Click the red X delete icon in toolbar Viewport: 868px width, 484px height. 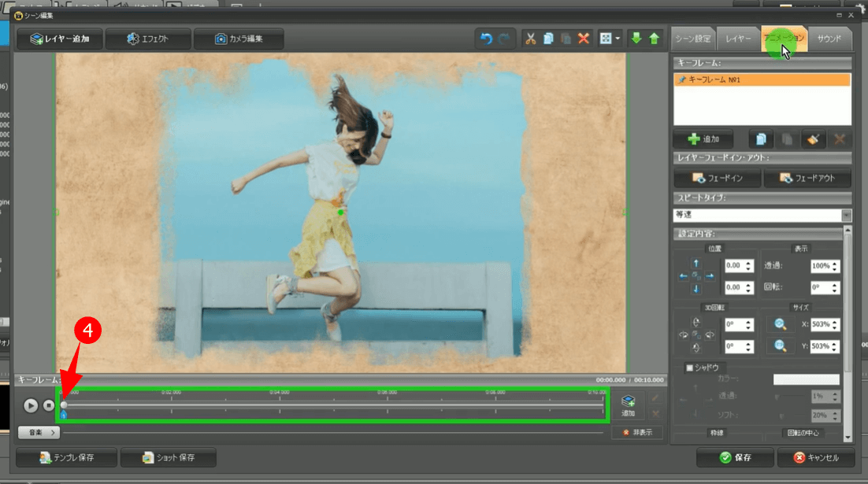[x=584, y=39]
